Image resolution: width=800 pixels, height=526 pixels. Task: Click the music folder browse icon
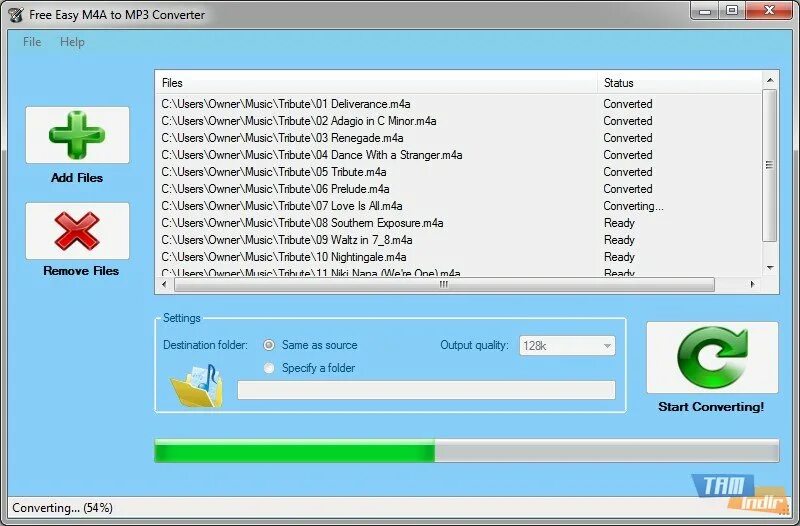197,385
